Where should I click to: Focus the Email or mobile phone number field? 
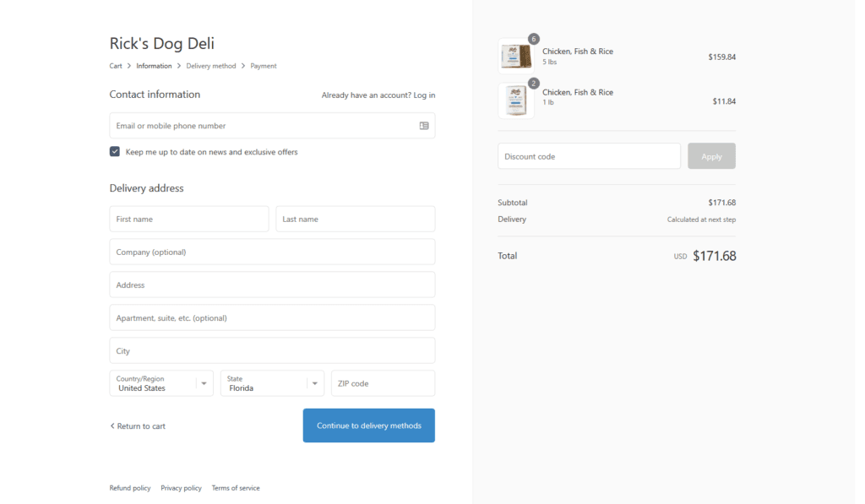pos(262,126)
